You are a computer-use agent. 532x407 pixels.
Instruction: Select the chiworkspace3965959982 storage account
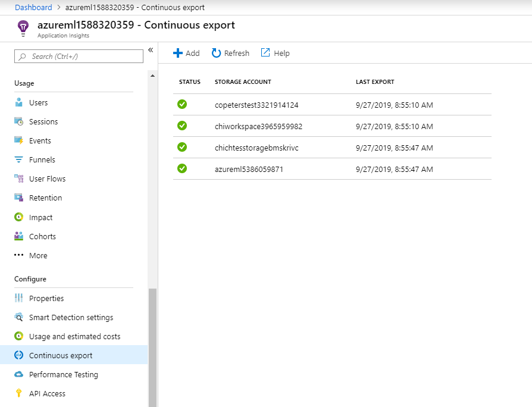258,126
